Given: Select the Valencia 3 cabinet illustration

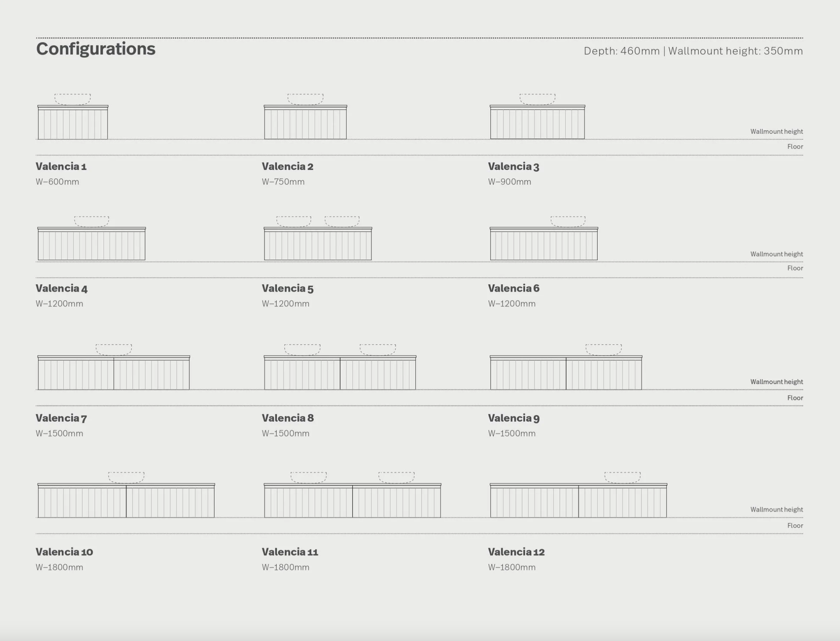Looking at the screenshot, I should coord(537,122).
